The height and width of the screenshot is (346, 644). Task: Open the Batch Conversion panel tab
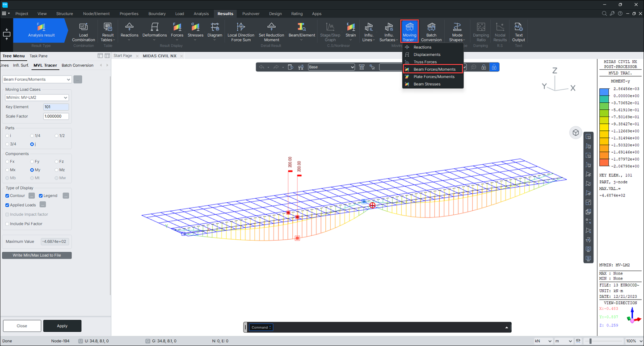(x=77, y=65)
